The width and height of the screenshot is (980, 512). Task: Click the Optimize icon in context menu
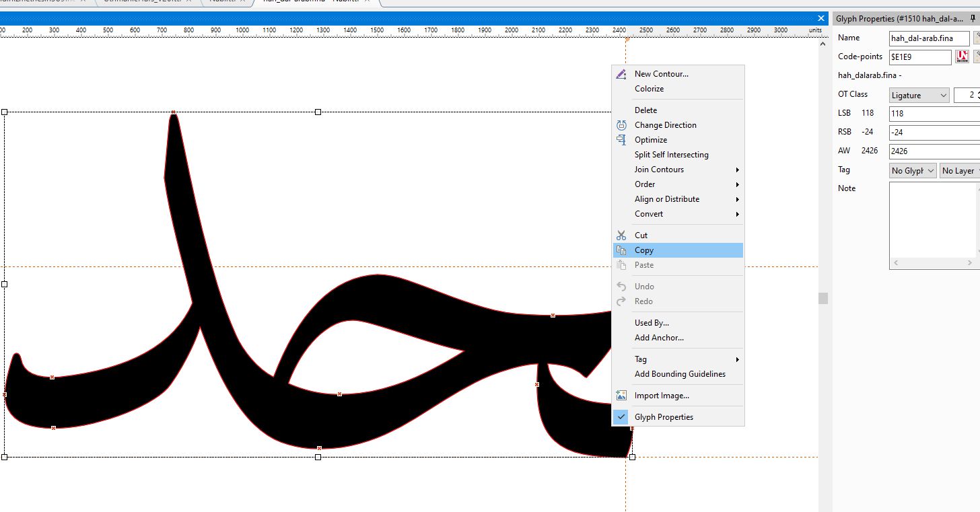click(x=621, y=140)
